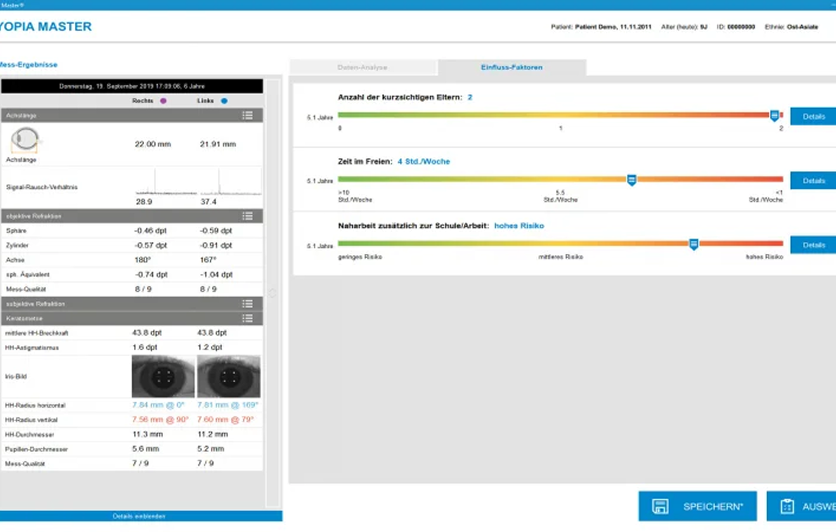This screenshot has height=532, width=836.
Task: Click the Zeit im Freien slider handle
Action: click(x=631, y=180)
